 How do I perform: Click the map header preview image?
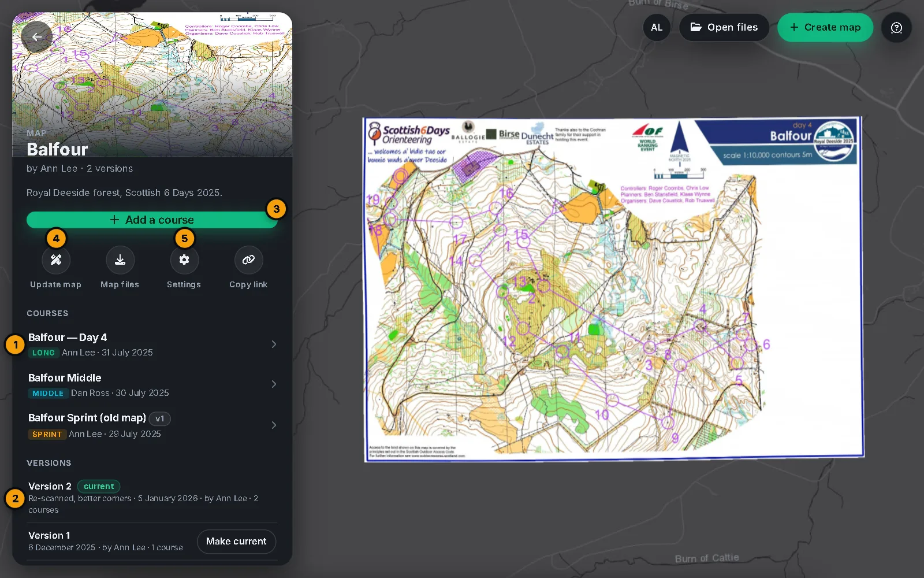coord(152,84)
